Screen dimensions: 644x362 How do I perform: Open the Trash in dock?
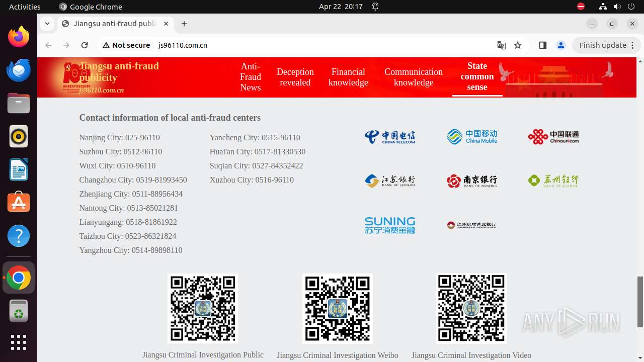click(19, 311)
